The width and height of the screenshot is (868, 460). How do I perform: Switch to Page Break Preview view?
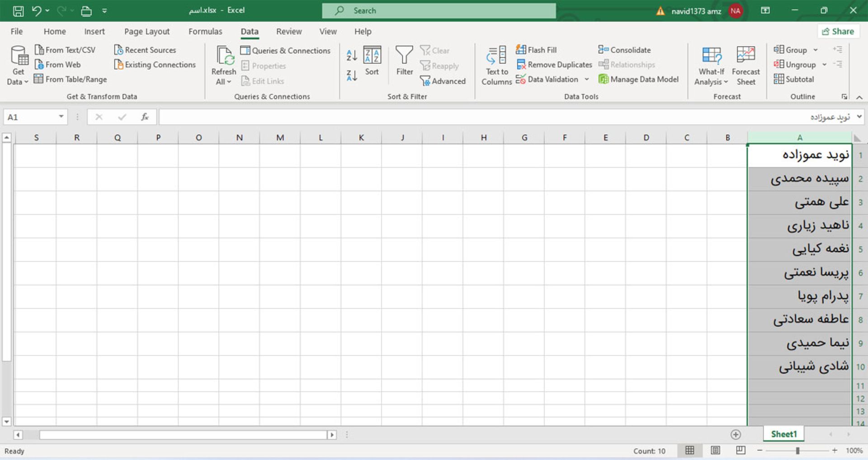click(x=741, y=450)
